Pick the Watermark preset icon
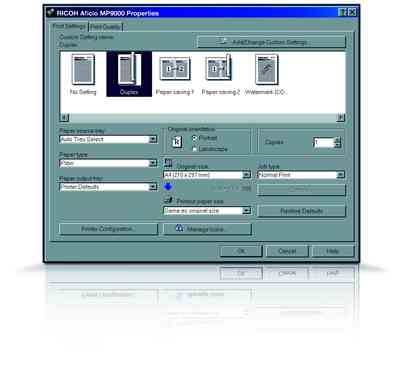Image resolution: width=400 pixels, height=376 pixels. [x=266, y=69]
